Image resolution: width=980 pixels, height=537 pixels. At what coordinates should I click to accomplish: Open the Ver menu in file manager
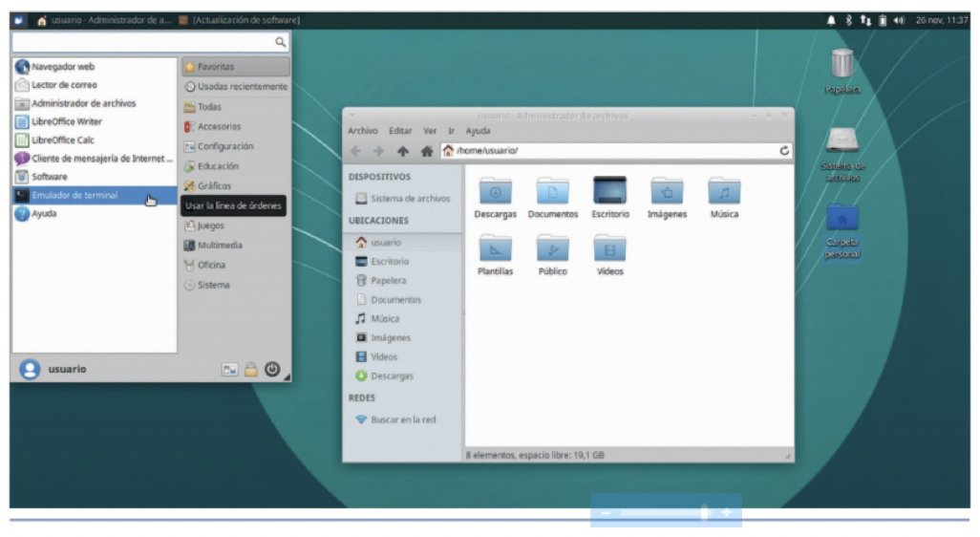430,131
